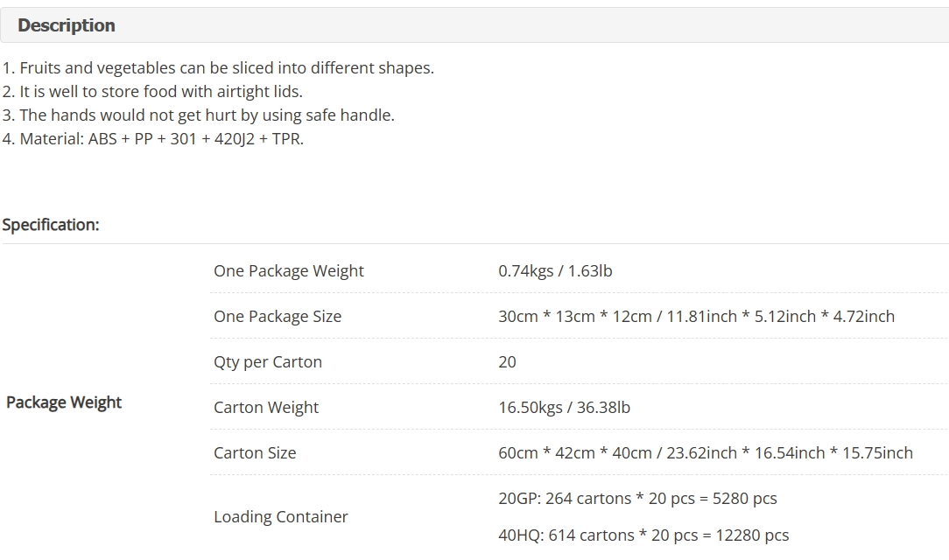Click the Description section header
Screen dimensions: 949x560
coord(67,25)
